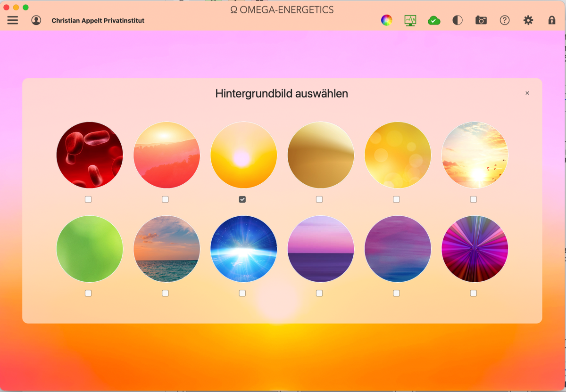Viewport: 566px width, 392px height.
Task: Uncheck the selected yellow sun background checkbox
Action: (242, 199)
